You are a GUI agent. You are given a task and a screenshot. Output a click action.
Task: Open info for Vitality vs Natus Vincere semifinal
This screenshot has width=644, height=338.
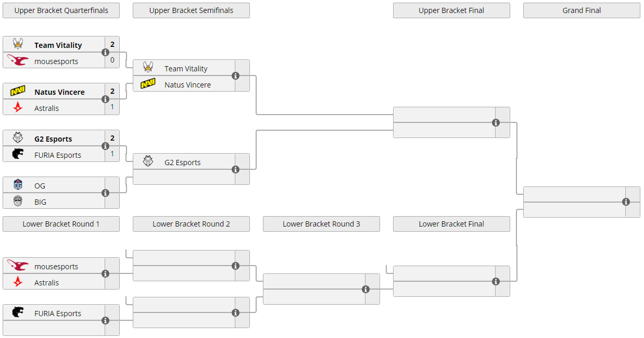[235, 76]
